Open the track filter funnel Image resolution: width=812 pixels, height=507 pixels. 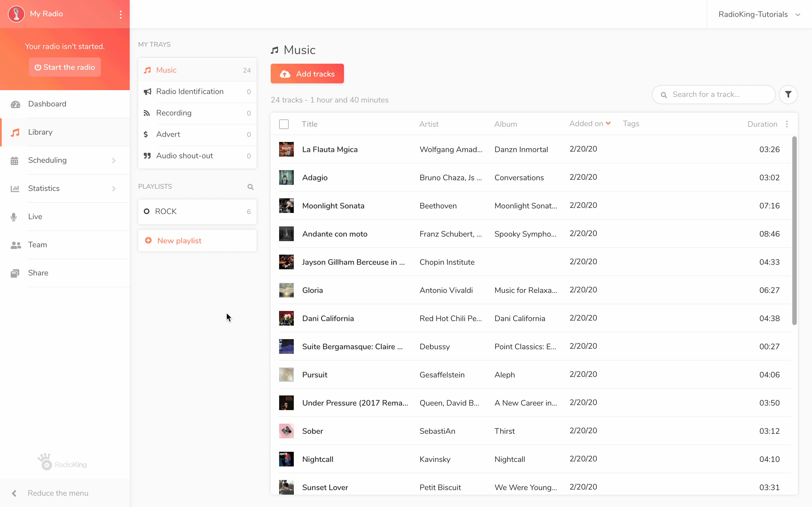pos(788,94)
